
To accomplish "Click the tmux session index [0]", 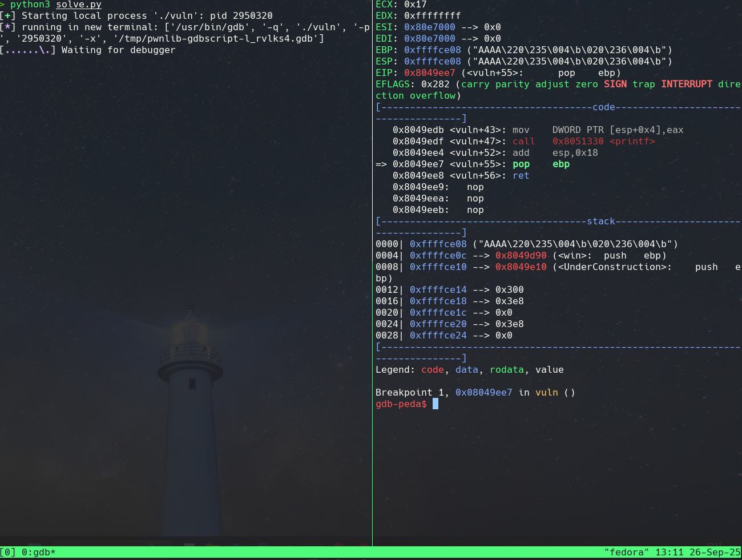I will point(8,553).
